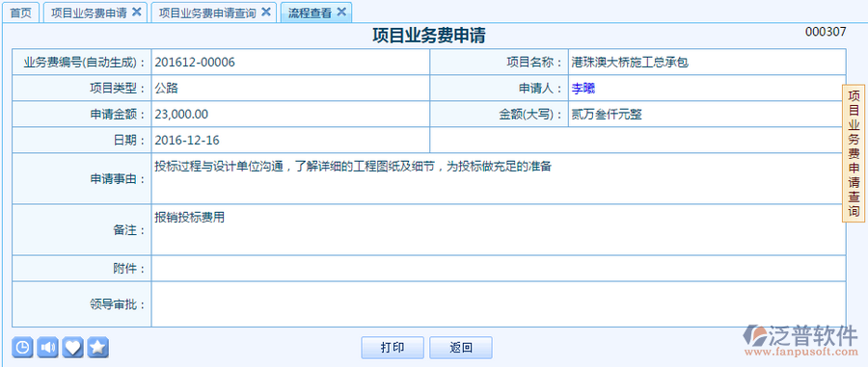This screenshot has width=868, height=367.
Task: Close the 项目业务费申请查询 tab
Action: (266, 12)
